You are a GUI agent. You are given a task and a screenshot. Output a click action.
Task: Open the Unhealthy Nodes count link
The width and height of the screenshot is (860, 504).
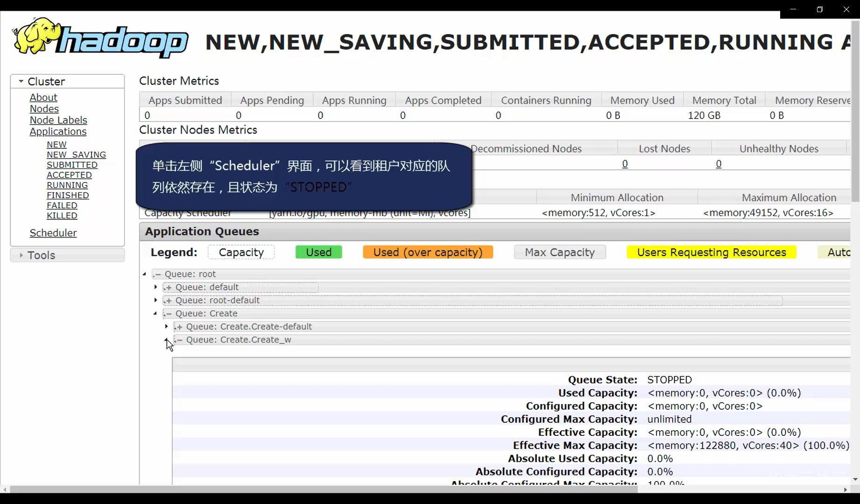(x=719, y=164)
